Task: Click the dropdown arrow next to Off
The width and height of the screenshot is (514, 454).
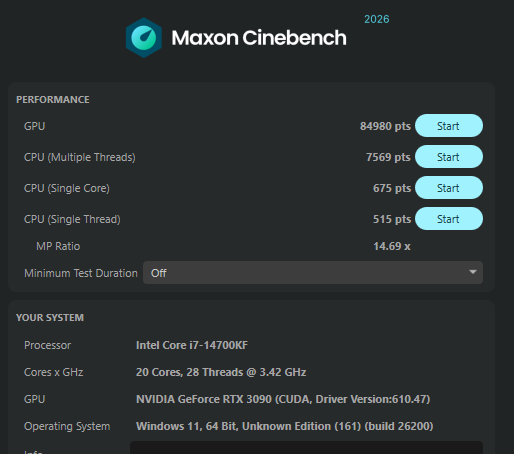Action: 472,272
